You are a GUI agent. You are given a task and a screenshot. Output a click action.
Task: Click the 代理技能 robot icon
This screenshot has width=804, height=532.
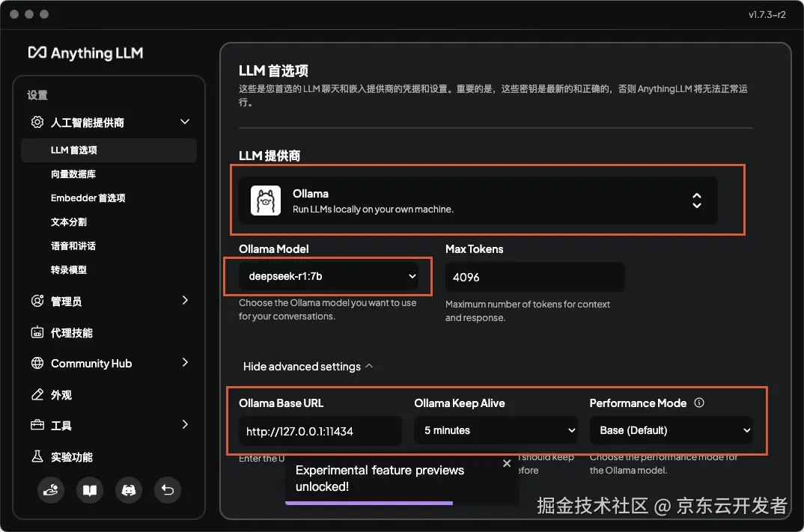click(x=37, y=332)
